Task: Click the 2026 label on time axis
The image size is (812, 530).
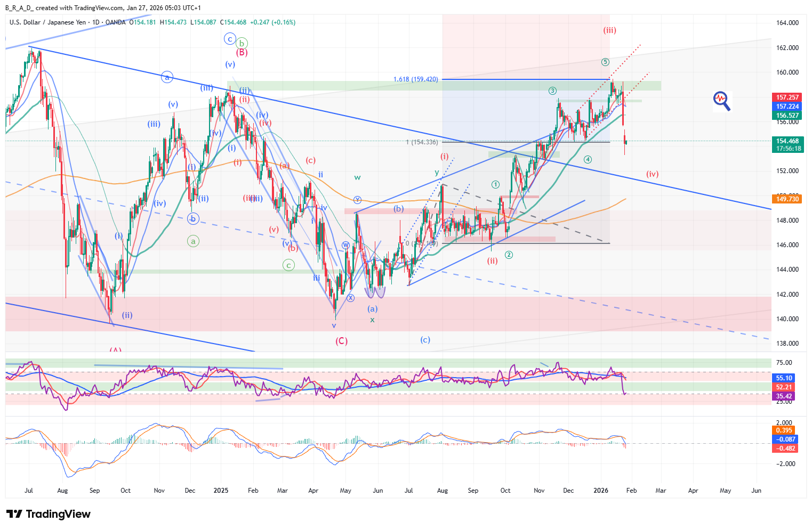Action: 601,491
